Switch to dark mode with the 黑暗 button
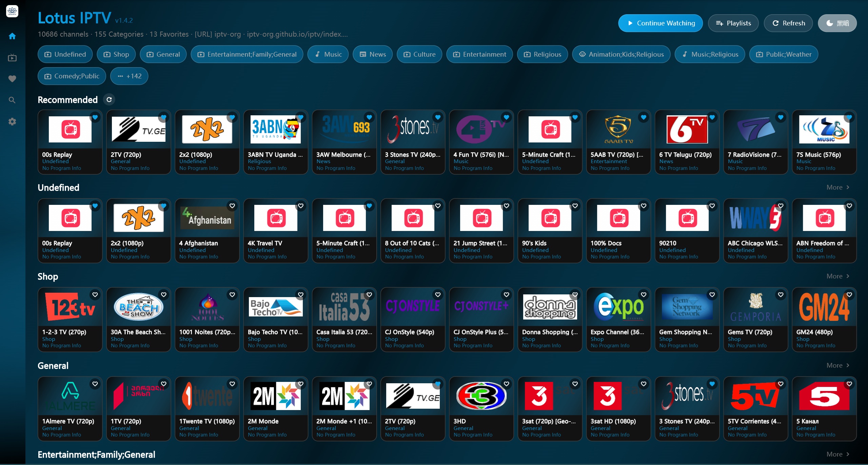Viewport: 868px width, 465px height. (837, 23)
